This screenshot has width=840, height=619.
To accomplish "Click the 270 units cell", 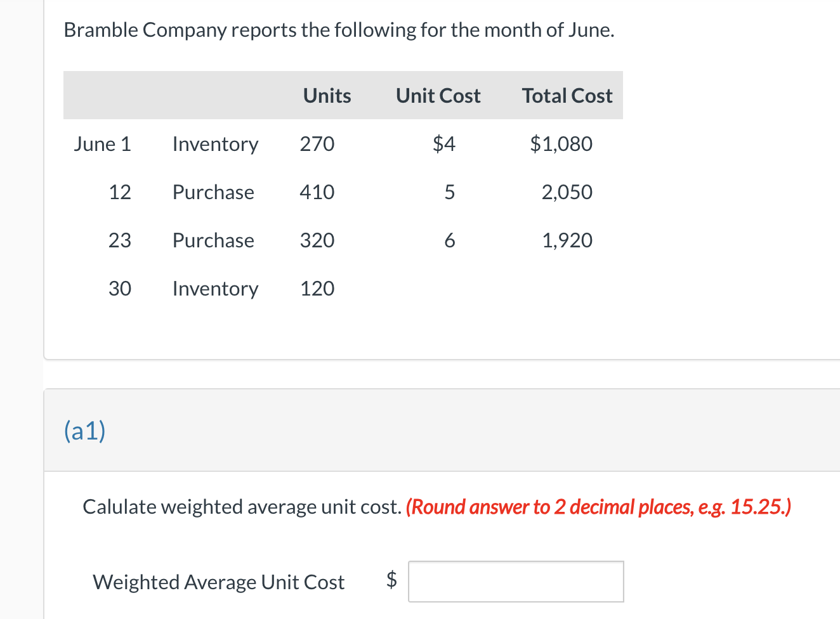I will [317, 144].
